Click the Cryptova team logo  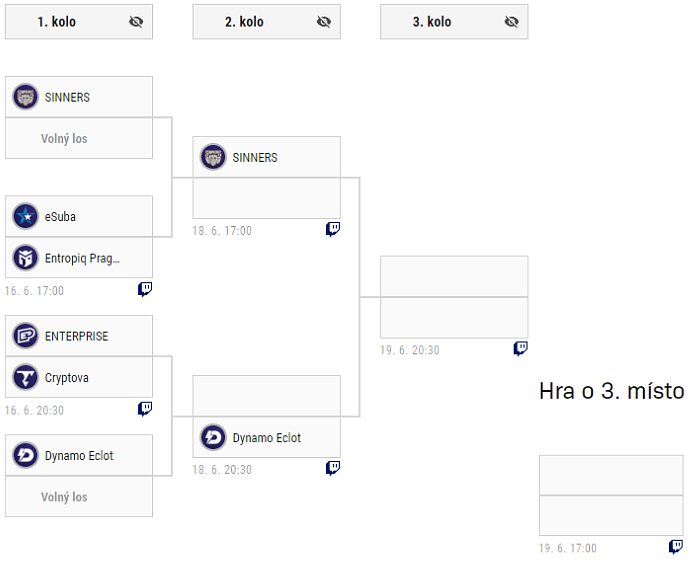coord(25,377)
